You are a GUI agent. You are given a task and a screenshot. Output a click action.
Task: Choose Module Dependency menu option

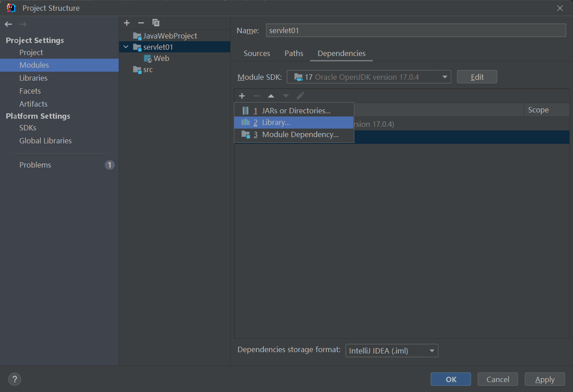(x=294, y=134)
